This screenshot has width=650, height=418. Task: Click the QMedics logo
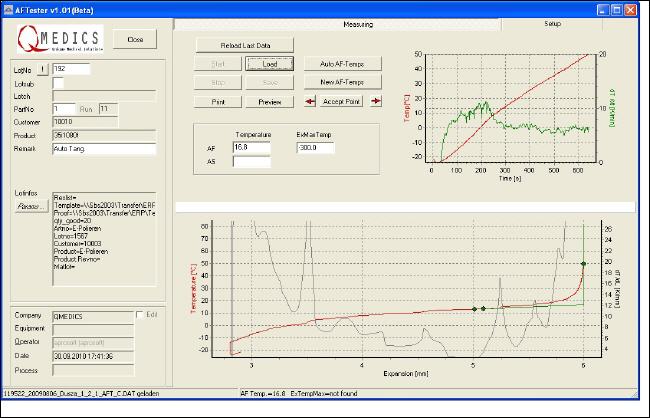pos(59,40)
